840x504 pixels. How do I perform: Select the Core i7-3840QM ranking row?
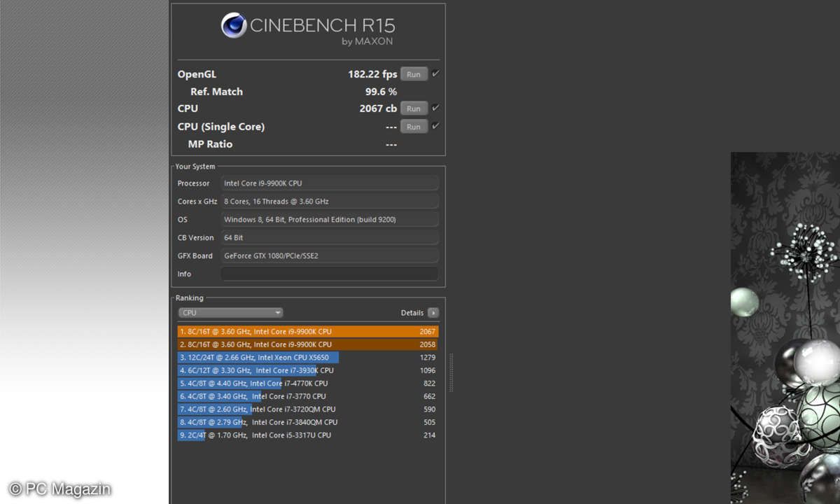click(x=308, y=422)
